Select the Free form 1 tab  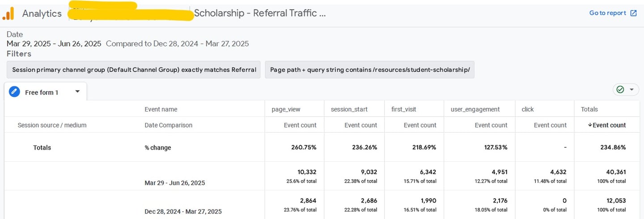[x=42, y=92]
